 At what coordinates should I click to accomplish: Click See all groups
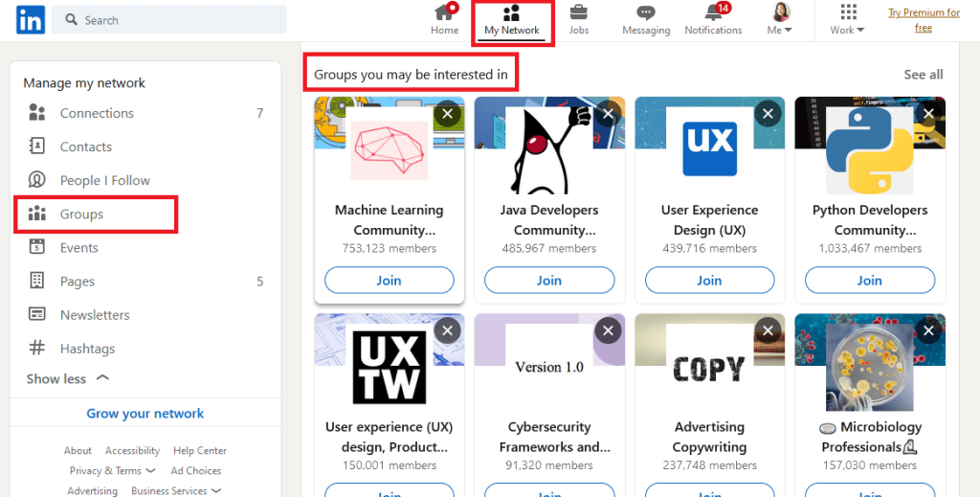point(924,75)
